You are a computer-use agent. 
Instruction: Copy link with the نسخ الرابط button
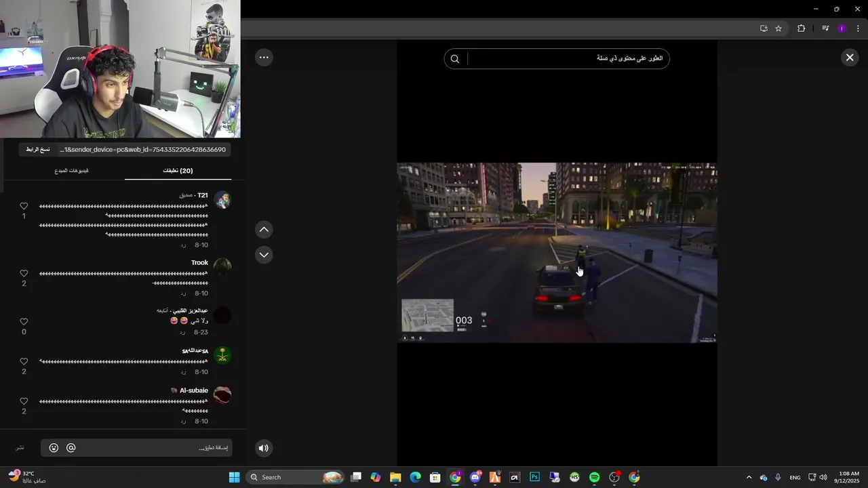[x=38, y=149]
